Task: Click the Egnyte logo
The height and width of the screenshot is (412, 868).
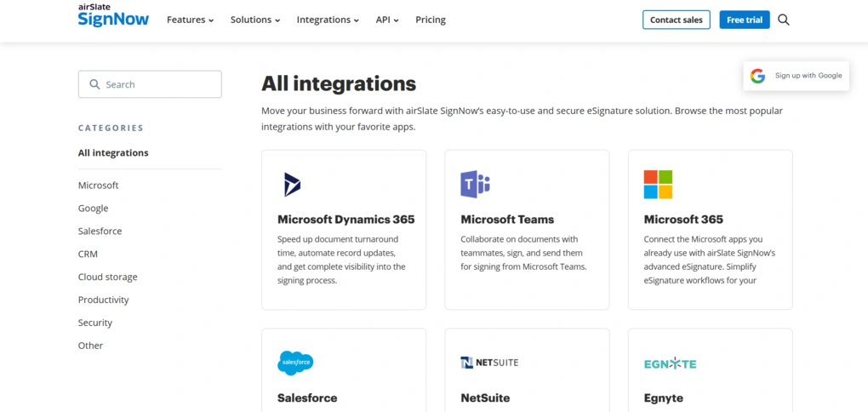Action: click(671, 363)
